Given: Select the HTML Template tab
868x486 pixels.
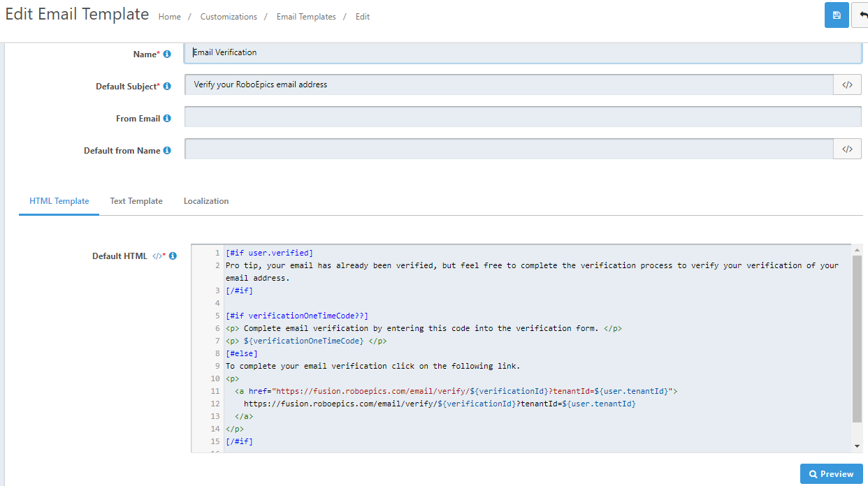Looking at the screenshot, I should tap(59, 201).
